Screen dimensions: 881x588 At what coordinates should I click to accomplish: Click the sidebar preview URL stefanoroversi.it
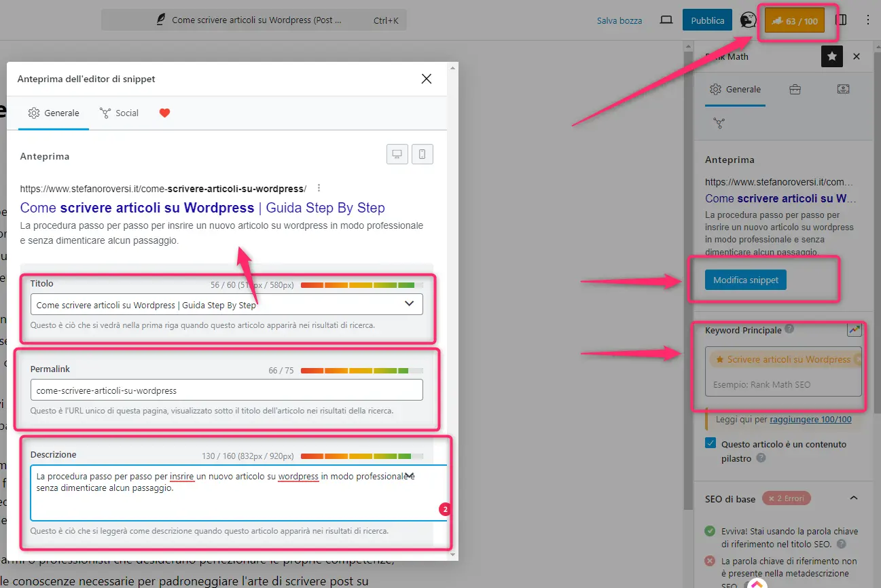779,182
